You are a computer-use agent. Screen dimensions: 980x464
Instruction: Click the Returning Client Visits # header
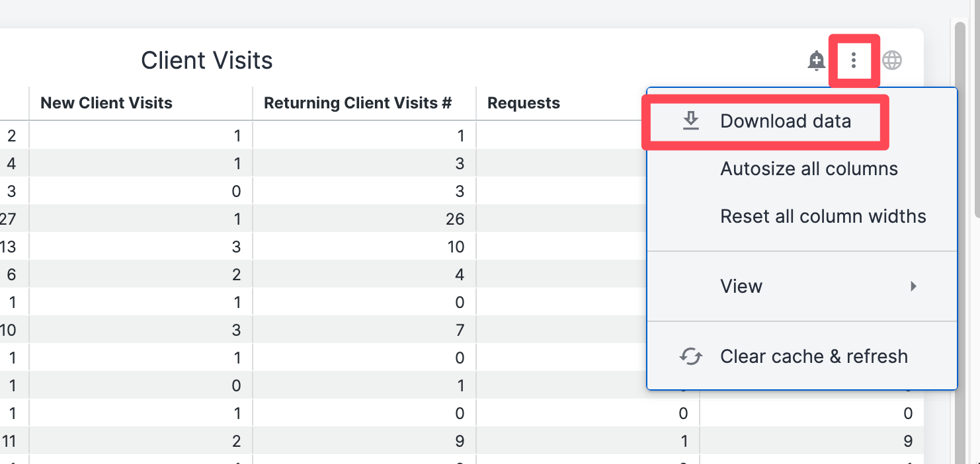pyautogui.click(x=358, y=103)
